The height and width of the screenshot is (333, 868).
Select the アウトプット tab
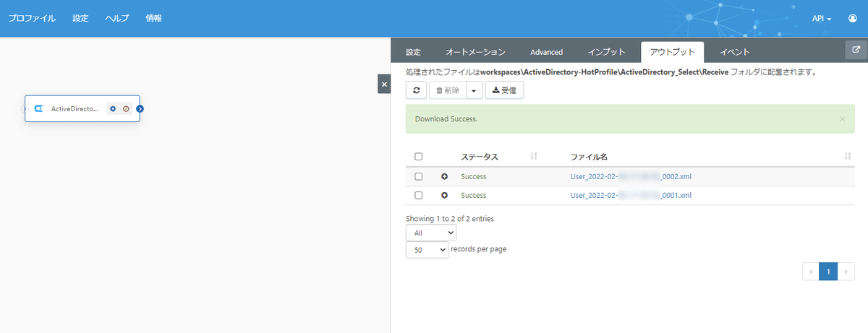(x=672, y=52)
